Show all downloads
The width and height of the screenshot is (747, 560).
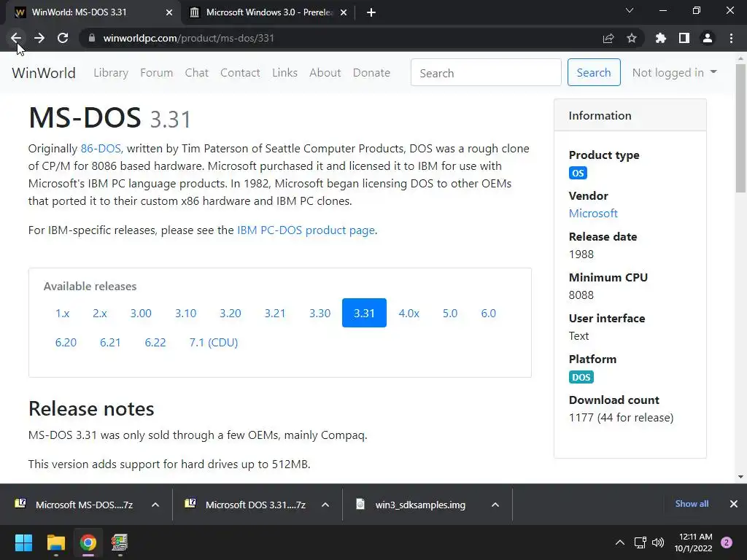click(x=692, y=504)
